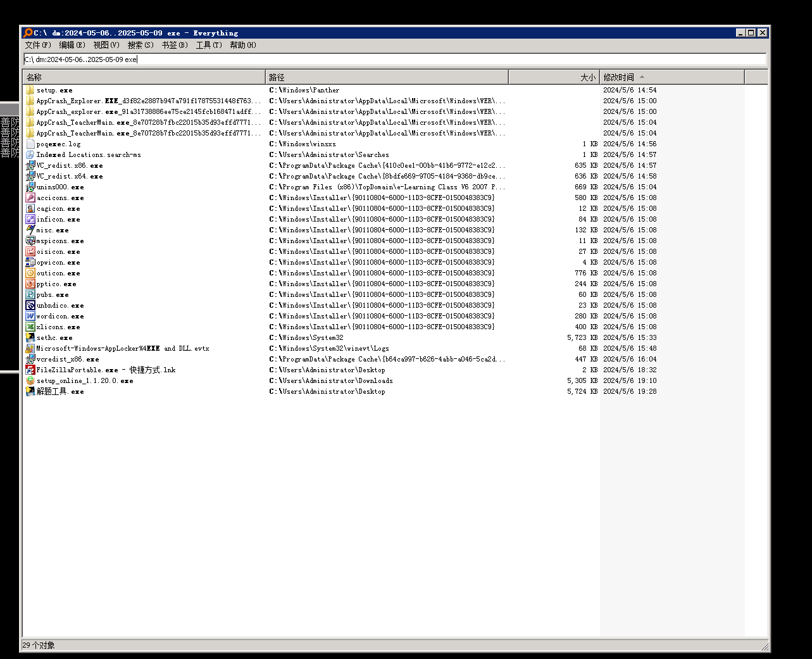Viewport: 812px width, 659px height.
Task: Click the 5,723 KB size value
Action: coord(582,338)
